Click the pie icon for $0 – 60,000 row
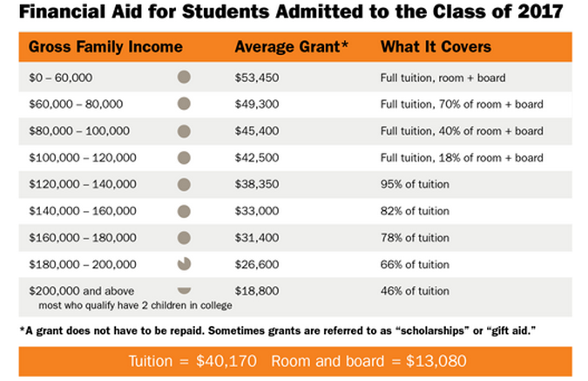Image resolution: width=588 pixels, height=381 pixels. 184,77
